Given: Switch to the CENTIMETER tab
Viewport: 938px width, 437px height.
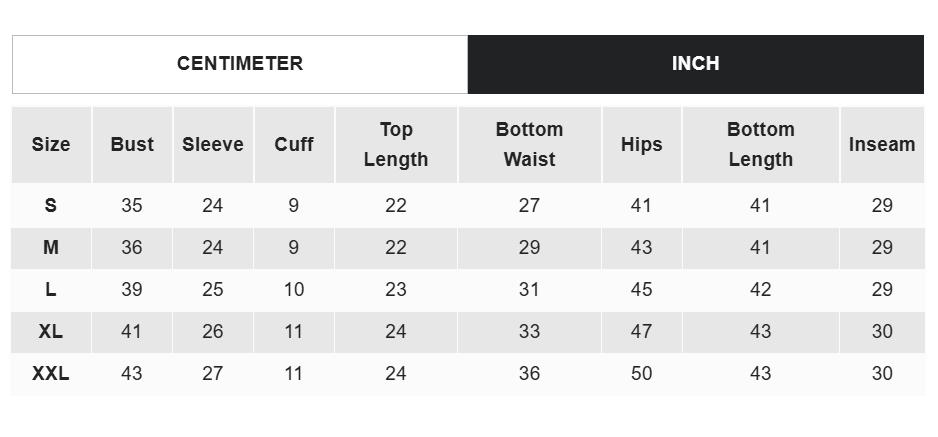Looking at the screenshot, I should [240, 64].
